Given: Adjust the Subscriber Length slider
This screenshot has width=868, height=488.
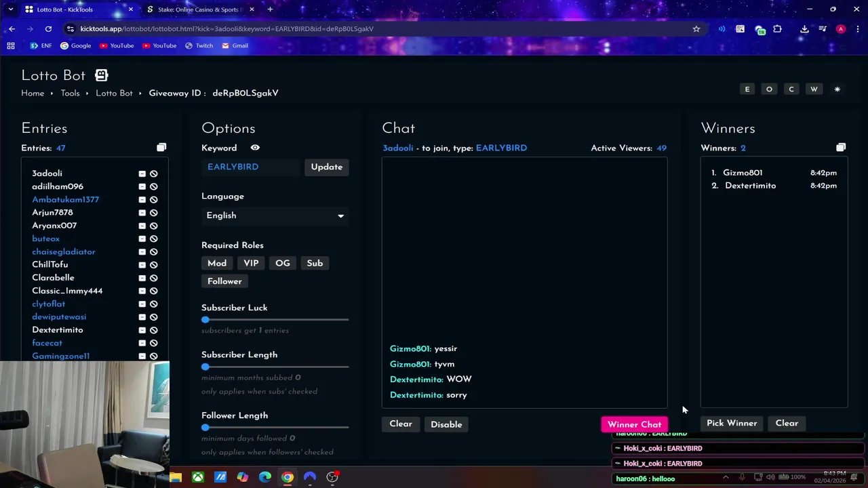Looking at the screenshot, I should point(275,367).
